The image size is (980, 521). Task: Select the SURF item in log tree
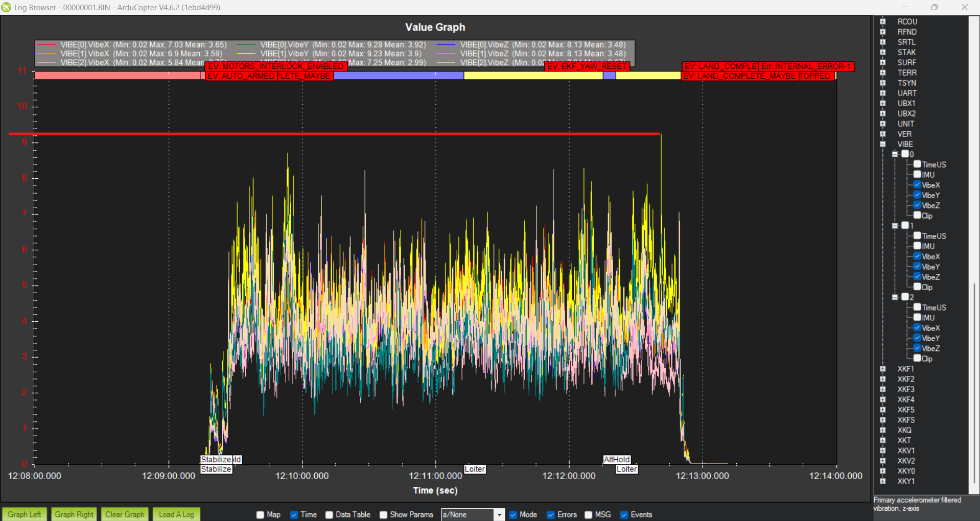[x=906, y=62]
